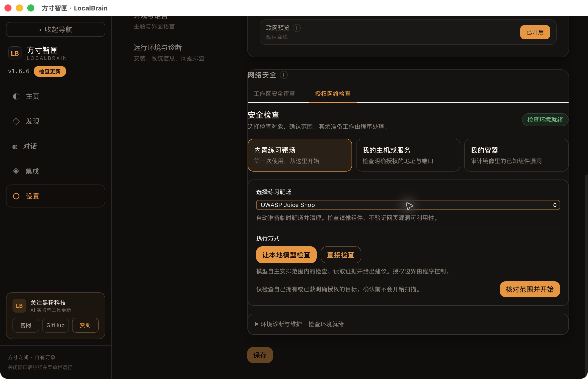588x379 pixels.
Task: Click the 赞助 button
Action: pos(85,325)
